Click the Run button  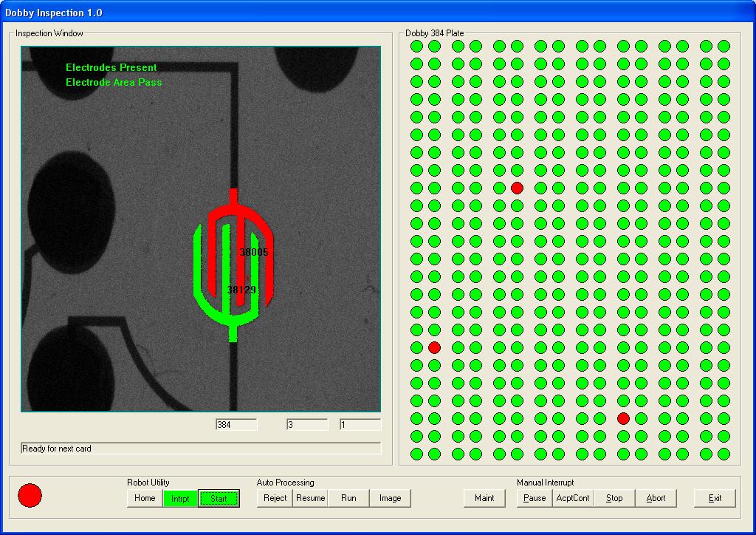[x=348, y=498]
